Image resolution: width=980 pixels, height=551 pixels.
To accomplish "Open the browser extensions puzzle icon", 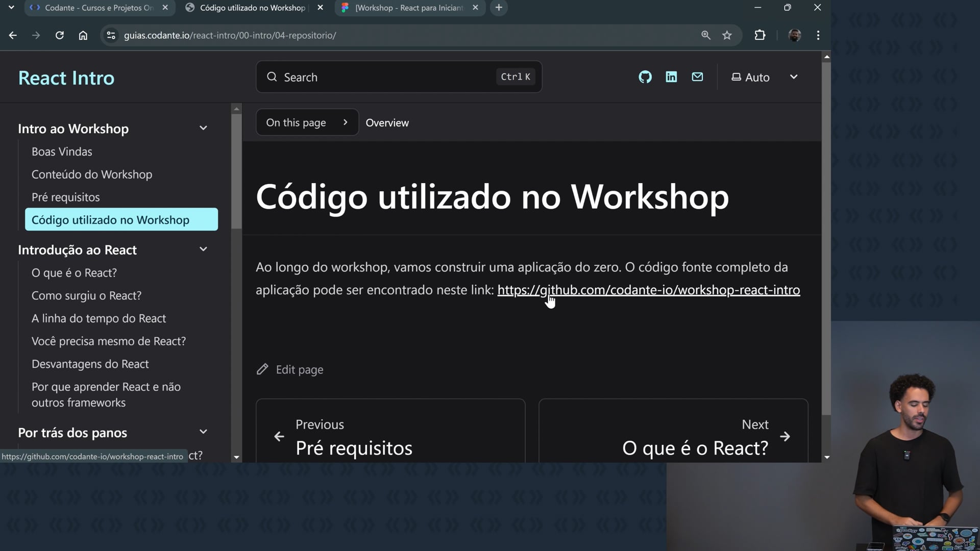I will click(x=760, y=35).
